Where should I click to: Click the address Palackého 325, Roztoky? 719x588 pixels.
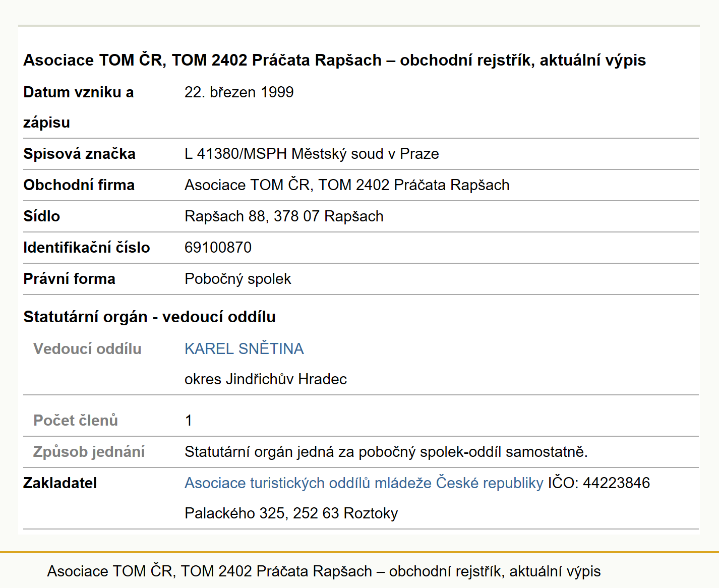click(291, 513)
